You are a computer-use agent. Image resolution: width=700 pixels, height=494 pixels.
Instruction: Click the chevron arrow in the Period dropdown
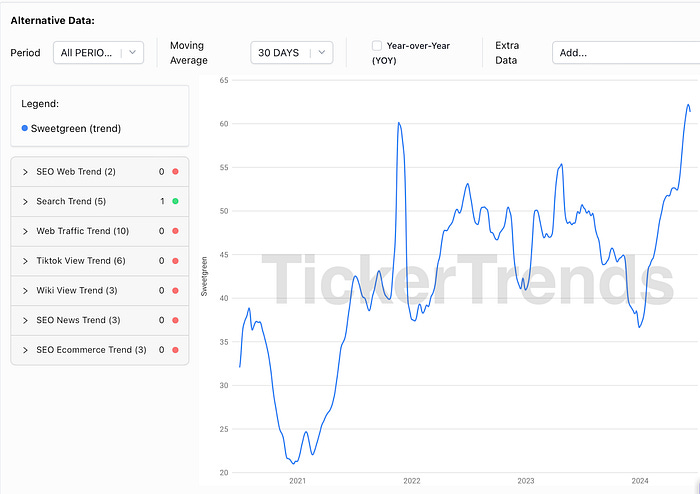pyautogui.click(x=133, y=52)
